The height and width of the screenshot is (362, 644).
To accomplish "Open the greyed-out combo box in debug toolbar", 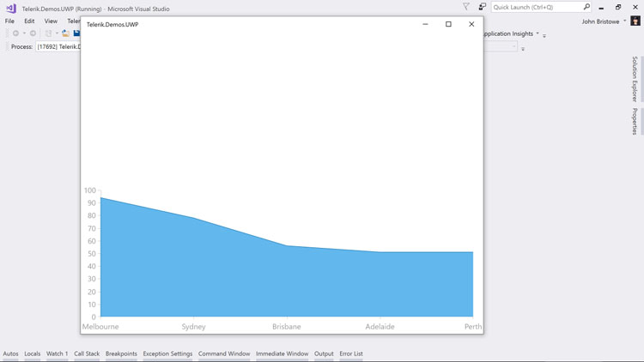I will tap(501, 47).
